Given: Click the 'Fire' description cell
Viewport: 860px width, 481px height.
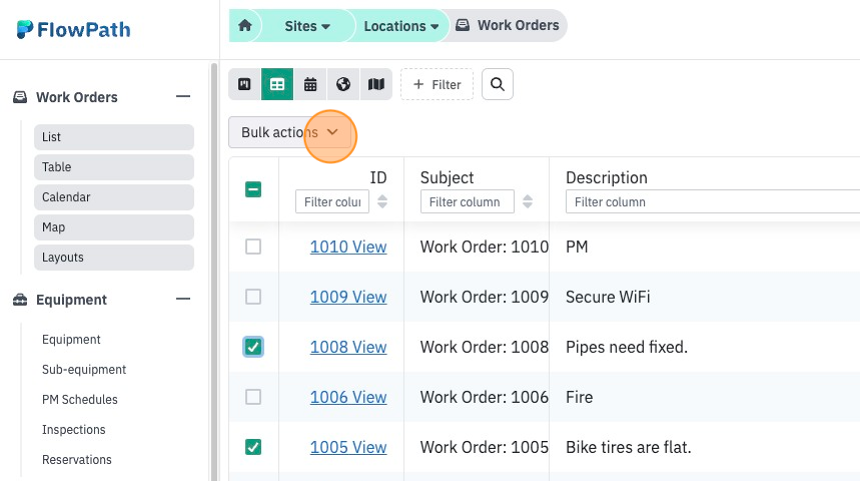Looking at the screenshot, I should click(x=579, y=397).
